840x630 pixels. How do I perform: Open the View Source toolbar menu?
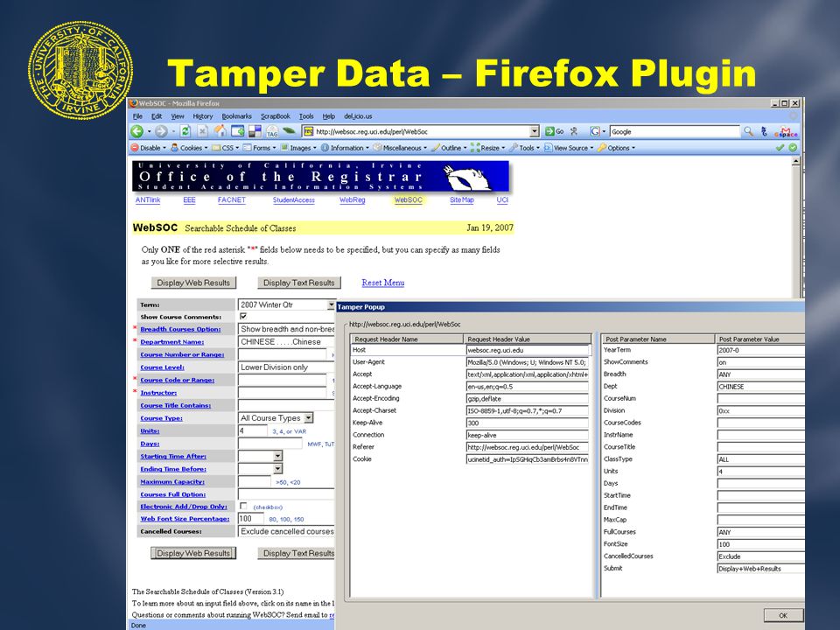pos(569,148)
